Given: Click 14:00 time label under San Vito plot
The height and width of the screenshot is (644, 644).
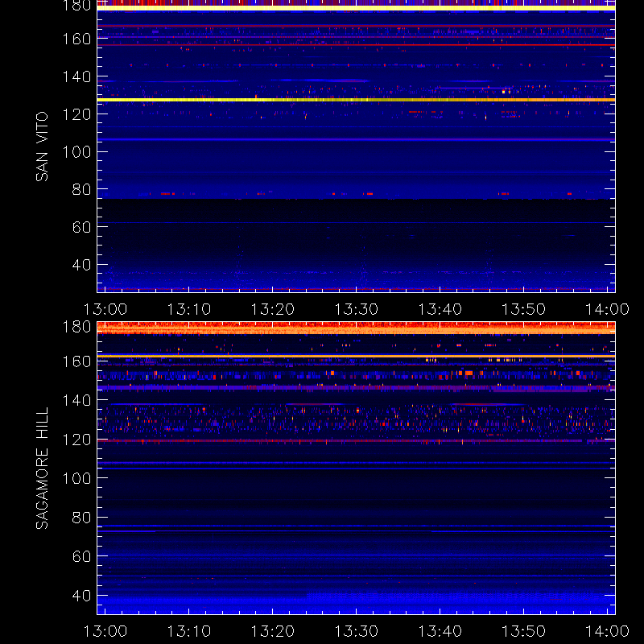Looking at the screenshot, I should coord(607,309).
